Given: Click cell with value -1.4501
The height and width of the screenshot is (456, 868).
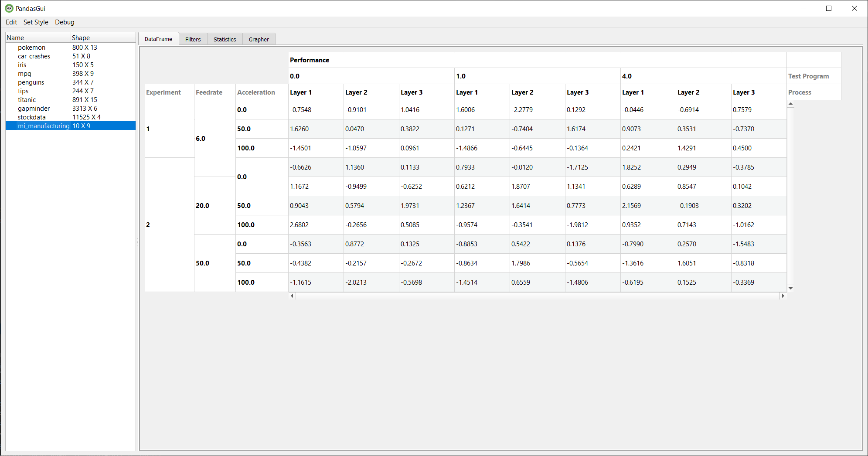Looking at the screenshot, I should [316, 148].
